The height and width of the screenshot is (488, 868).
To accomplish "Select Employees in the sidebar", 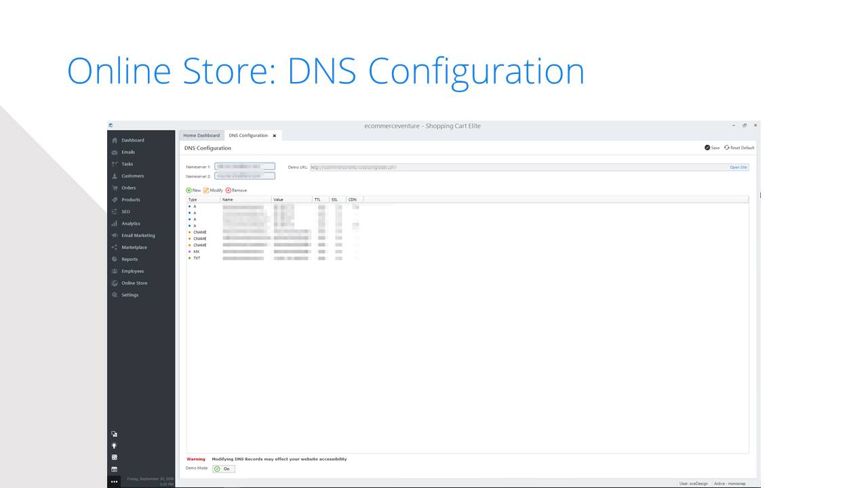I will [x=133, y=271].
